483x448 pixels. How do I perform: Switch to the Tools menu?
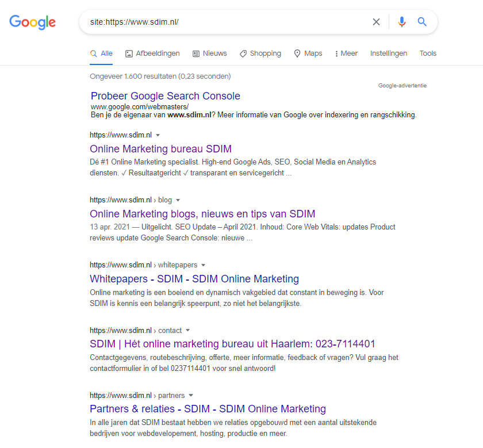pyautogui.click(x=428, y=53)
